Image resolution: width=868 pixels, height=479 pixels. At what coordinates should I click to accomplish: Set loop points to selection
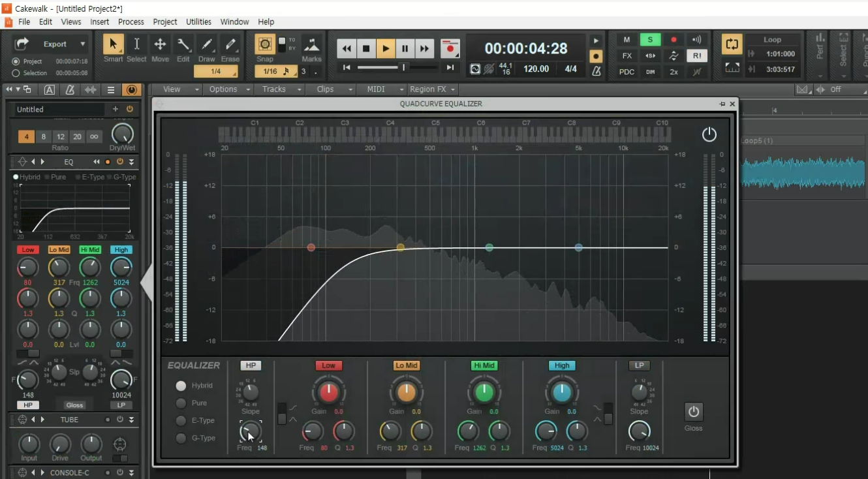(732, 67)
